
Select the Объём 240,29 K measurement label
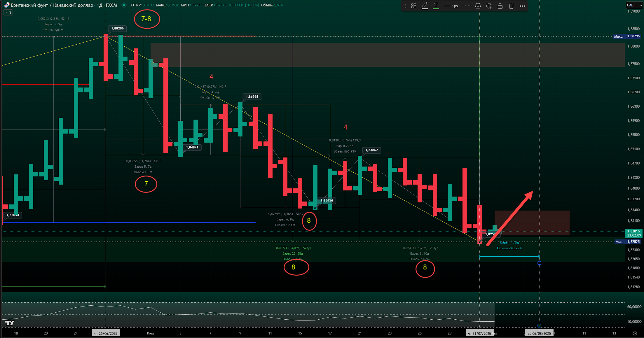point(509,248)
